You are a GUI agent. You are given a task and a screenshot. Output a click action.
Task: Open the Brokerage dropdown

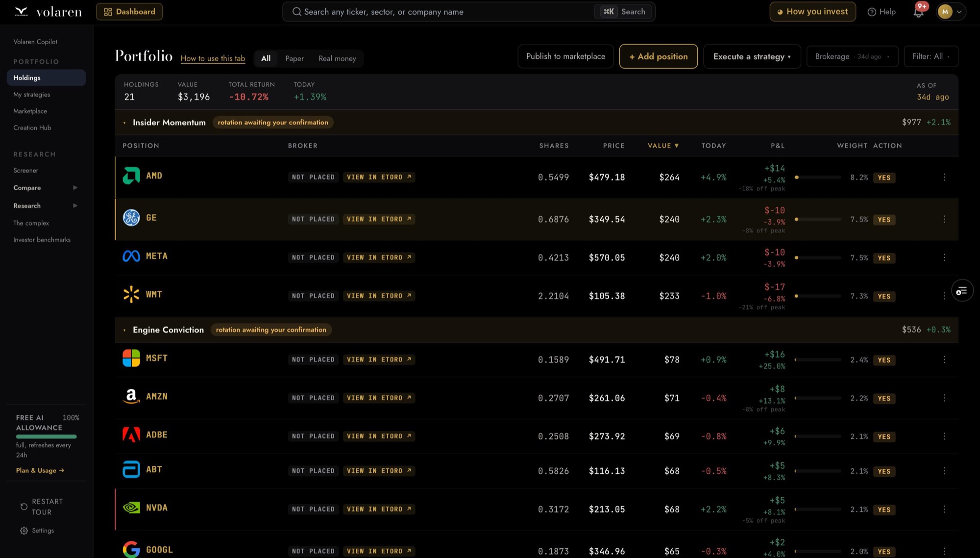tap(852, 56)
